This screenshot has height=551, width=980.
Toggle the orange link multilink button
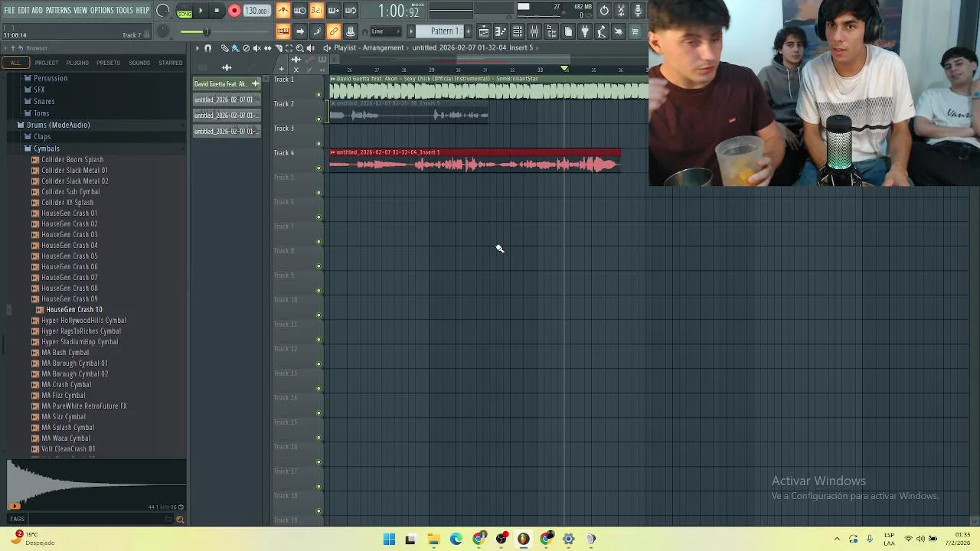[334, 31]
